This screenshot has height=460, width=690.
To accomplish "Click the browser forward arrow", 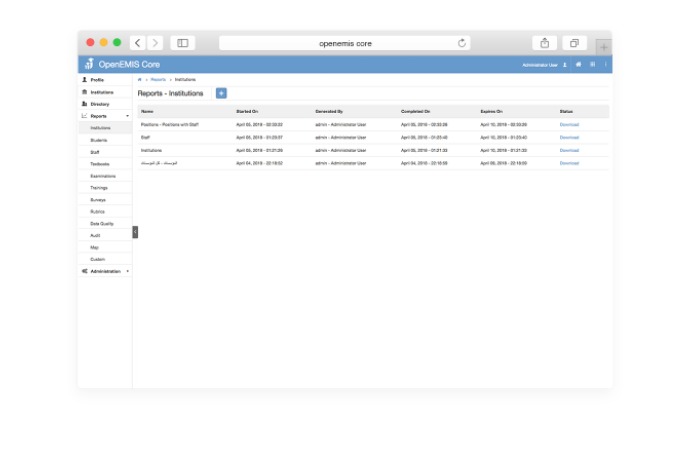I will click(155, 43).
